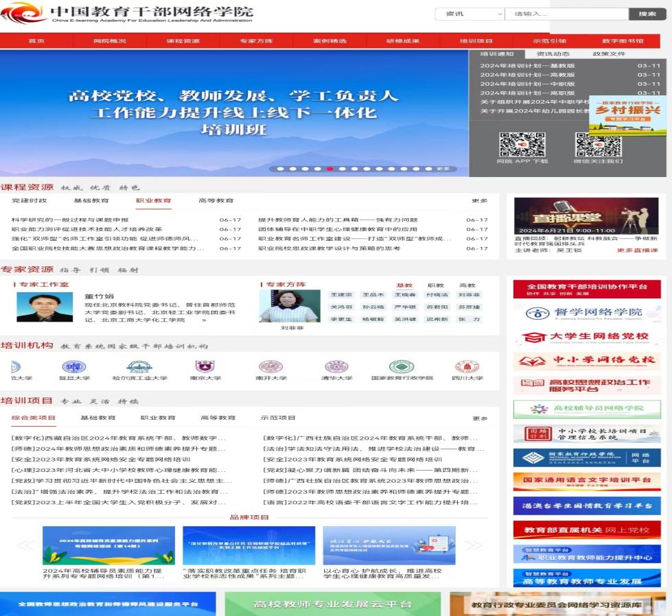Click the left arrow of 品牌项目 carousel
Image resolution: width=672 pixels, height=616 pixels.
[x=25, y=545]
